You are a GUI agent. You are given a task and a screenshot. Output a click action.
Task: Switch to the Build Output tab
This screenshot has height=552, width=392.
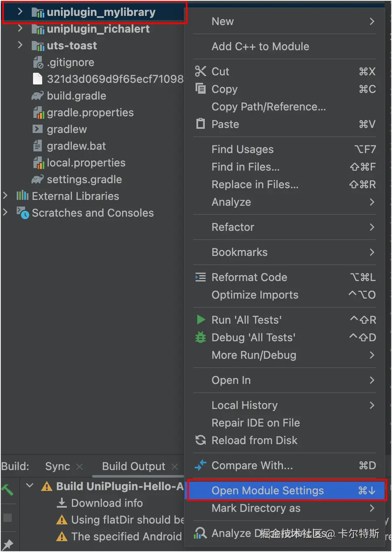pyautogui.click(x=133, y=466)
